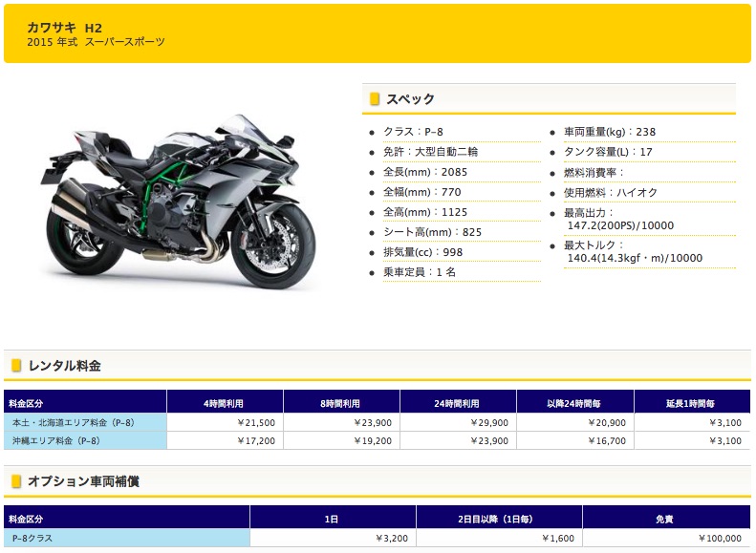Click the yellow marker beside レンタル料金
The image size is (756, 553).
(16, 366)
